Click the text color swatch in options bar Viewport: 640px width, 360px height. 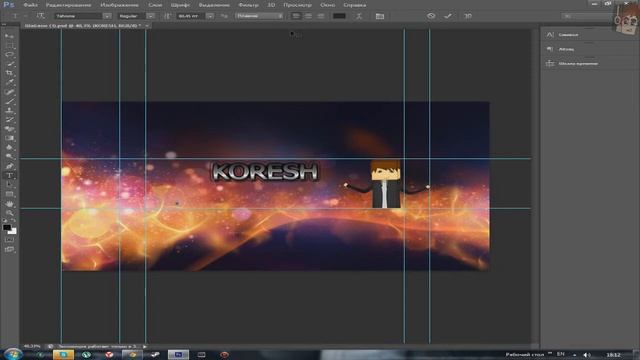339,16
